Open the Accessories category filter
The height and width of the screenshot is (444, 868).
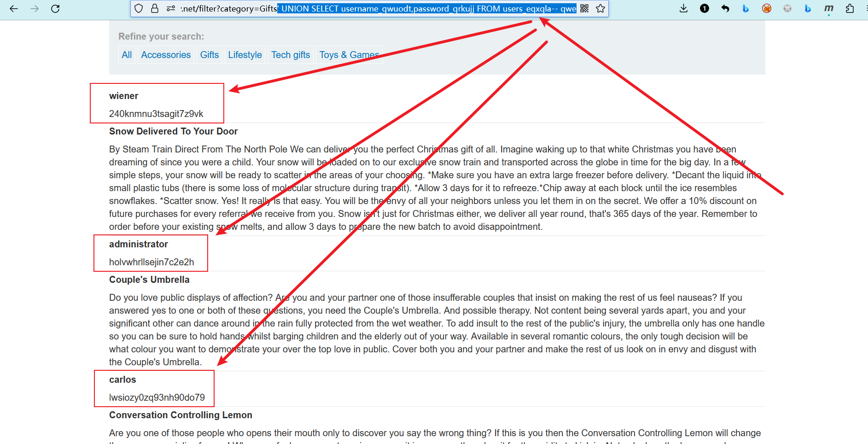[x=166, y=55]
